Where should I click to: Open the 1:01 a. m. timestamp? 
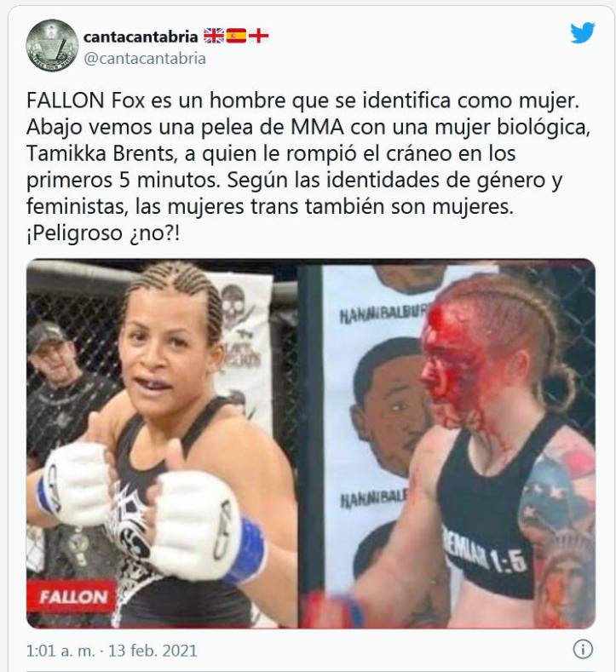coord(60,651)
